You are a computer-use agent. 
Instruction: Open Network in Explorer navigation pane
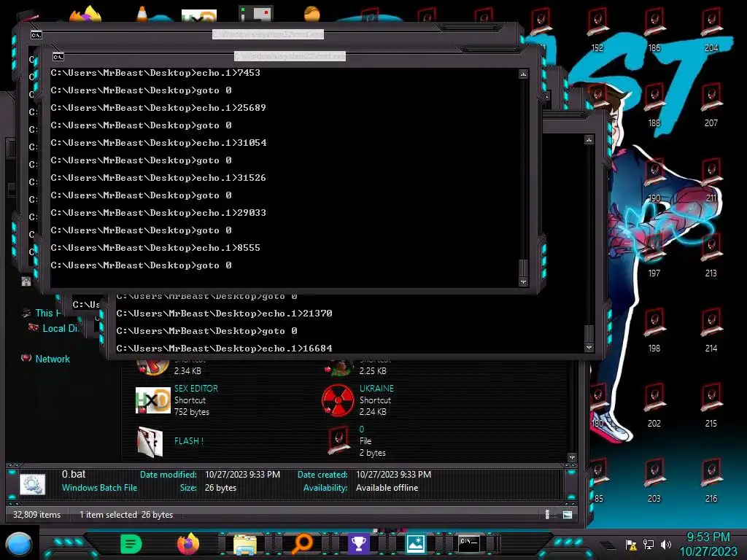[46, 359]
